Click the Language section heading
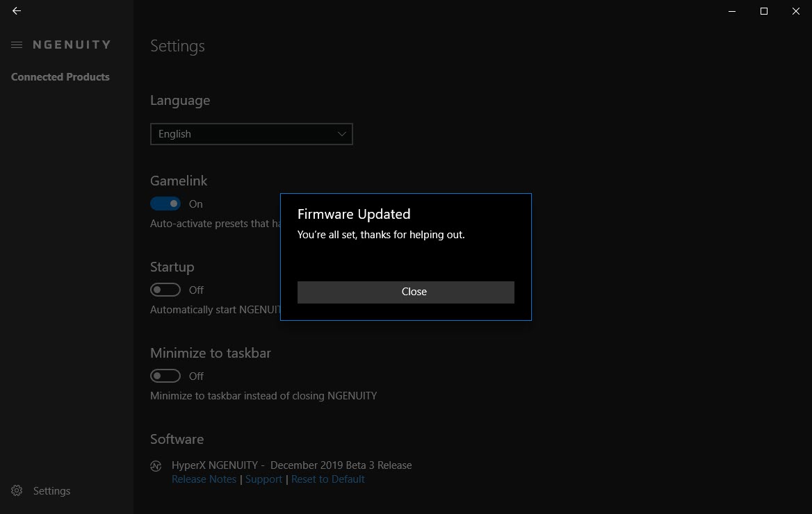The height and width of the screenshot is (514, 812). point(180,101)
